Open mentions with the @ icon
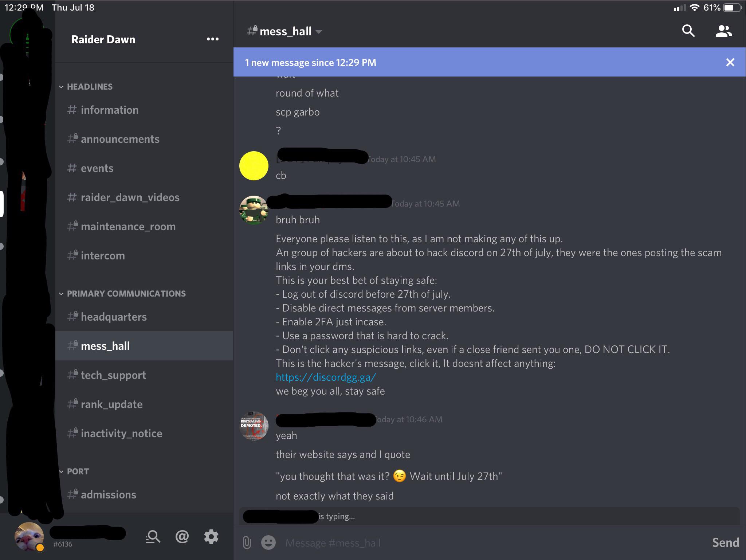 pos(182,537)
